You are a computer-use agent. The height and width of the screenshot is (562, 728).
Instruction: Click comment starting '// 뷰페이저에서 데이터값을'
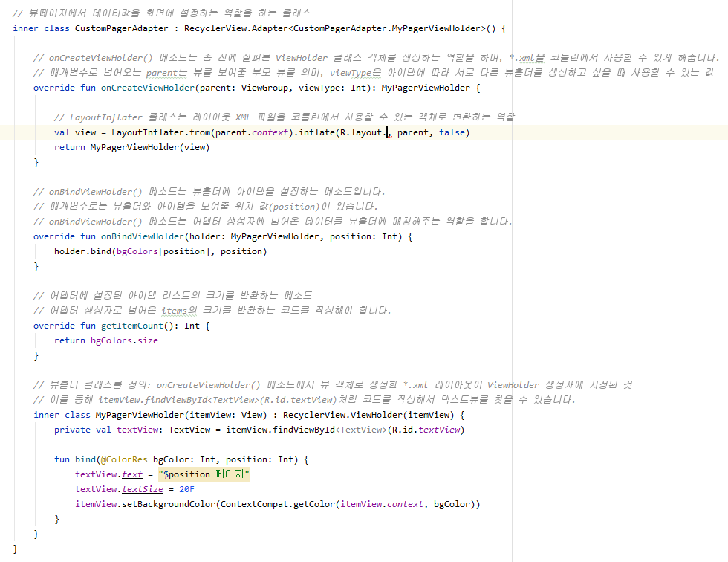click(162, 13)
